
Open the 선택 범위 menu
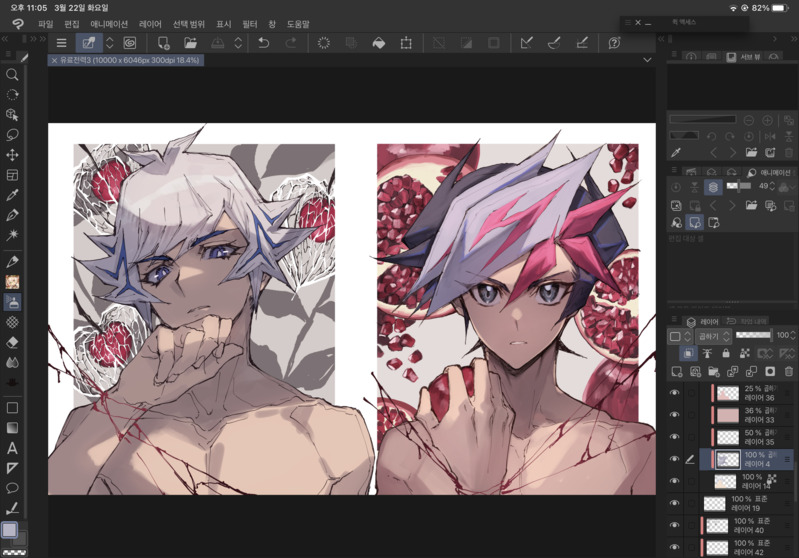pyautogui.click(x=189, y=24)
